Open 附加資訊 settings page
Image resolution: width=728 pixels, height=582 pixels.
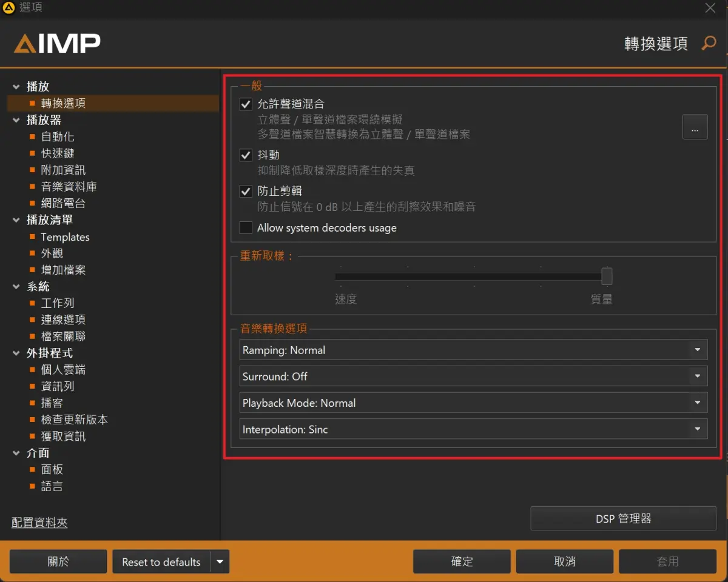(63, 170)
